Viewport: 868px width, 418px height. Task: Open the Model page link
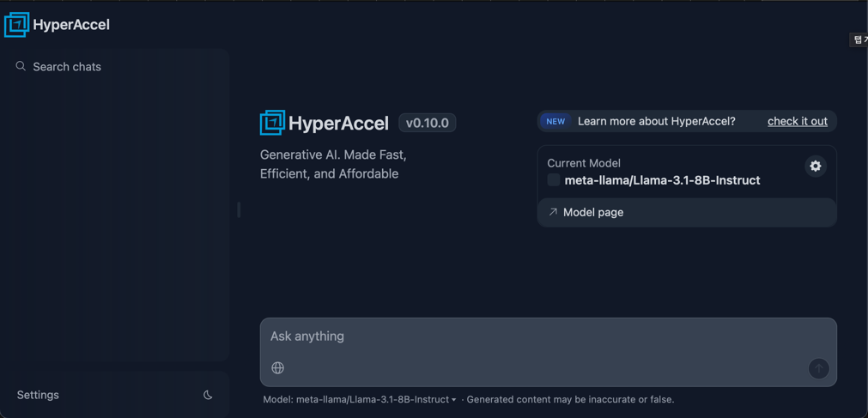tap(687, 213)
